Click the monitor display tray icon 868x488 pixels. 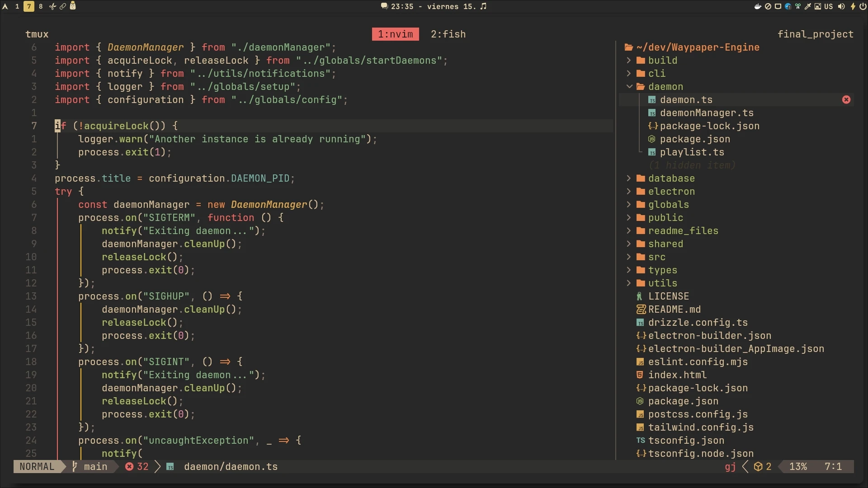tap(778, 6)
